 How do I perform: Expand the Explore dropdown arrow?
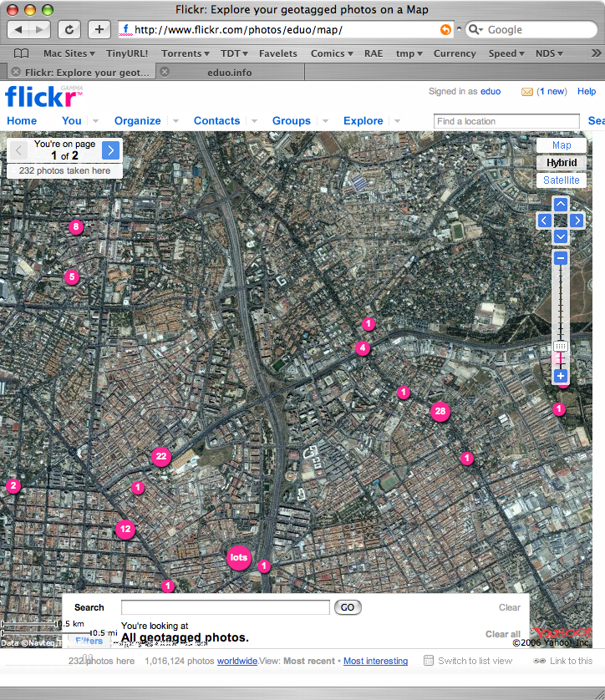coord(397,121)
